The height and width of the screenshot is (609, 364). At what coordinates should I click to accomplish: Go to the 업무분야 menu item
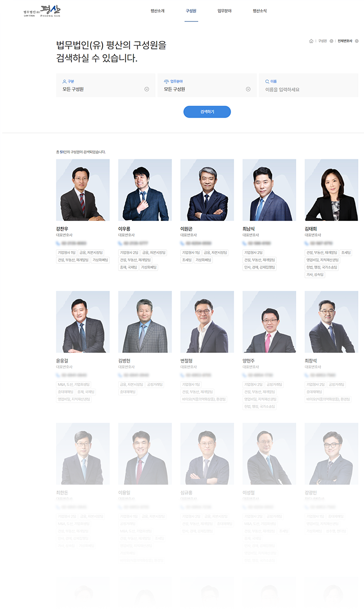pyautogui.click(x=224, y=11)
